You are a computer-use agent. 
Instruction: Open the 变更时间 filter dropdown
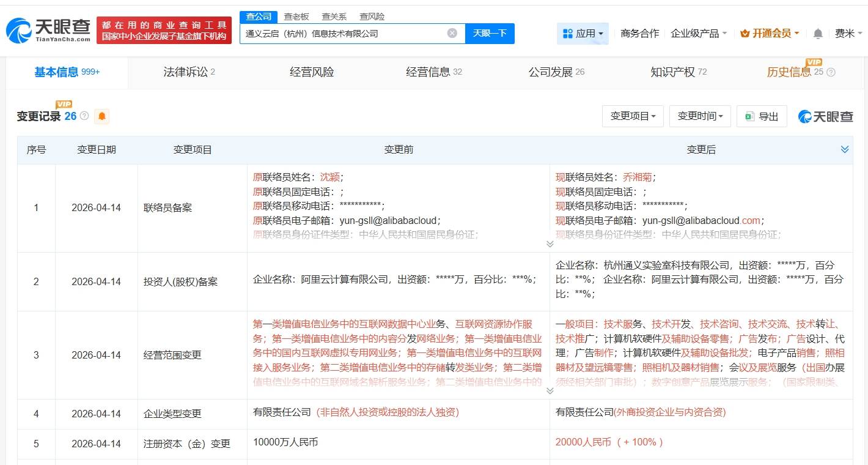click(699, 116)
